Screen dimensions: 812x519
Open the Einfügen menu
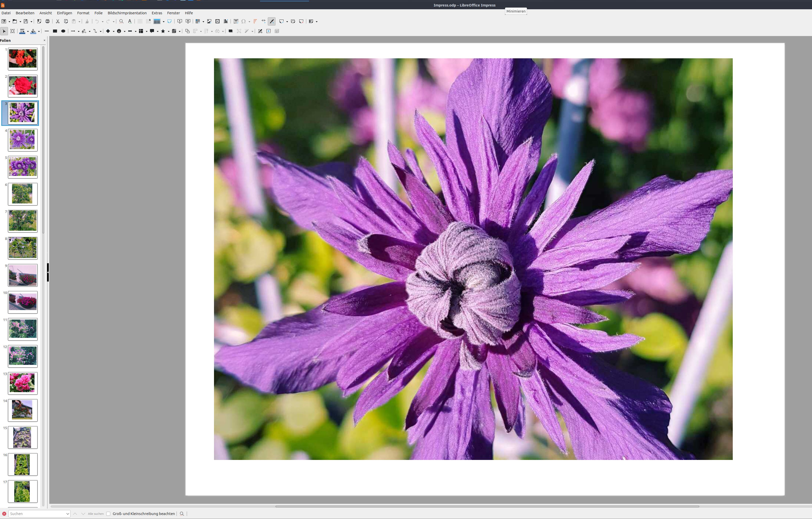[x=64, y=13]
